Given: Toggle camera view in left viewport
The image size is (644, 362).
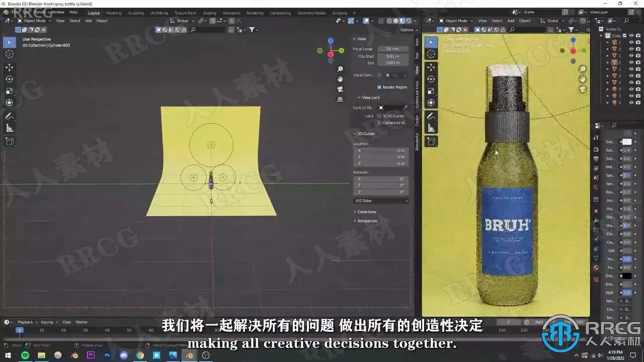Looking at the screenshot, I should point(340,89).
